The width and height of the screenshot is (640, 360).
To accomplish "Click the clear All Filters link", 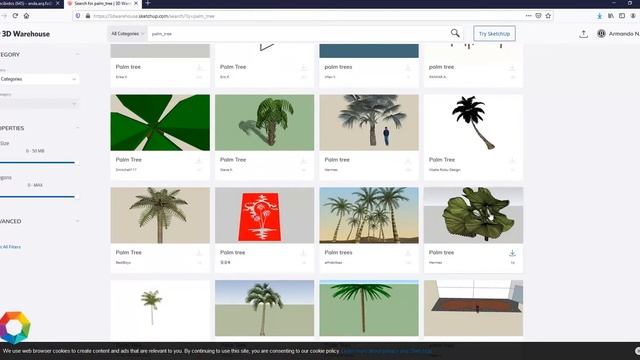I will click(10, 247).
